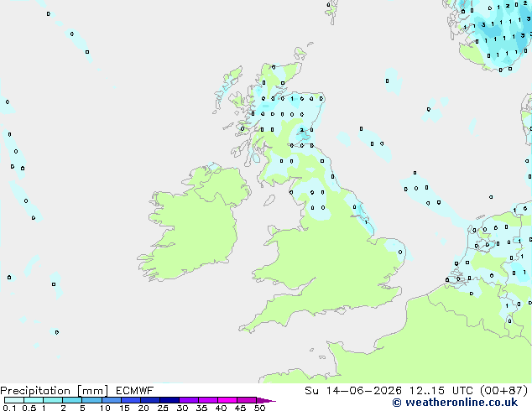Click the Shetland Islands outline
This screenshot has height=411, width=532.
(x=331, y=11)
